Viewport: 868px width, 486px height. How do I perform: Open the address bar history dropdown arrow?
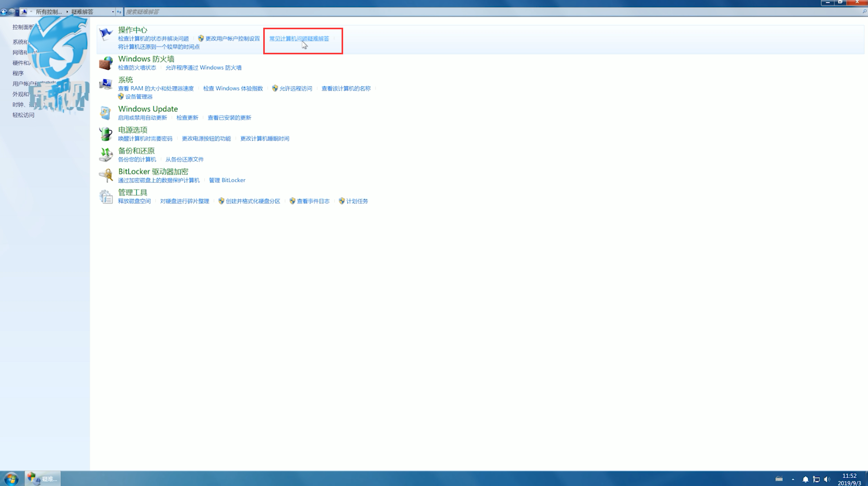pyautogui.click(x=113, y=11)
